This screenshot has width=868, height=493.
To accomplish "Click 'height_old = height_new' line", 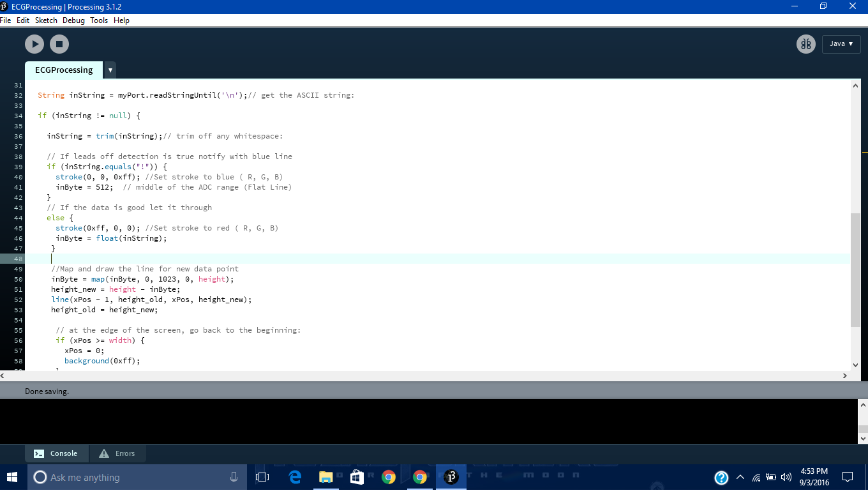I will pyautogui.click(x=105, y=310).
